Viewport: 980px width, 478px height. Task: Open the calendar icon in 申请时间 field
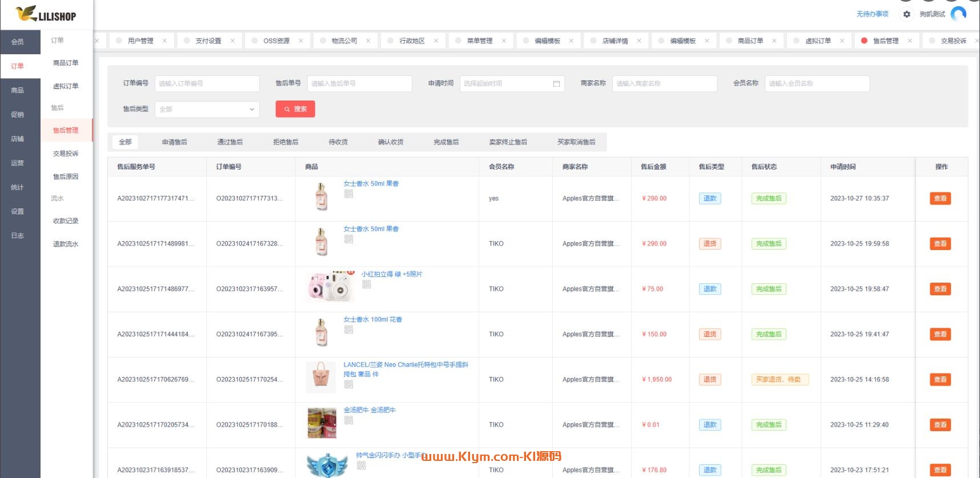[x=556, y=84]
